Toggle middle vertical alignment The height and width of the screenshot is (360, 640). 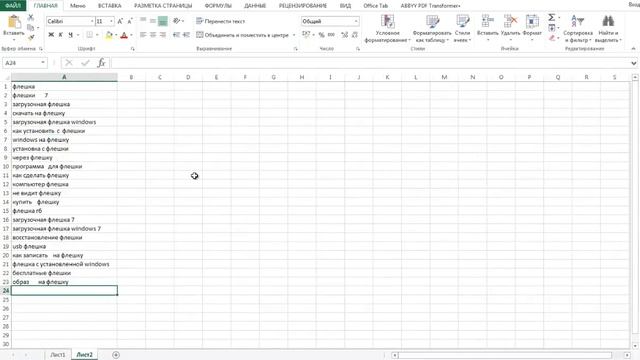(x=153, y=21)
